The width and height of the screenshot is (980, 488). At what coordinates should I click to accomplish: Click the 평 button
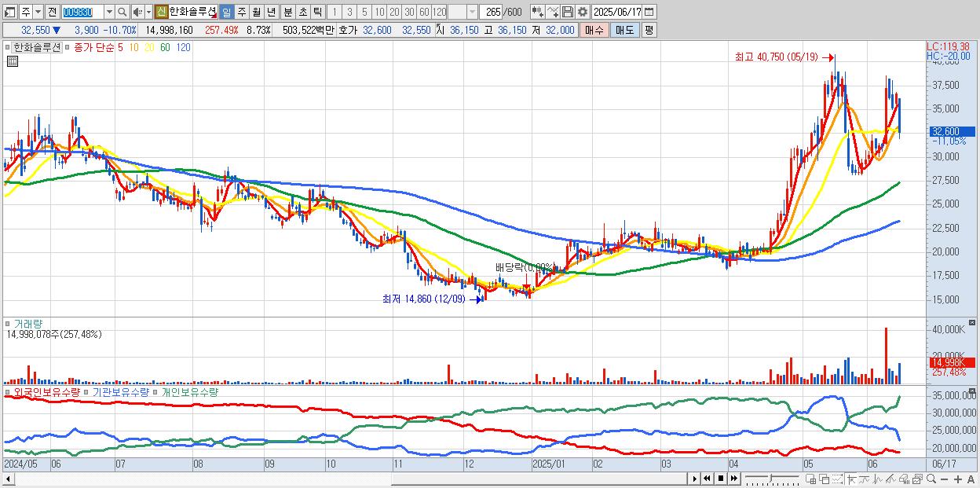[649, 30]
